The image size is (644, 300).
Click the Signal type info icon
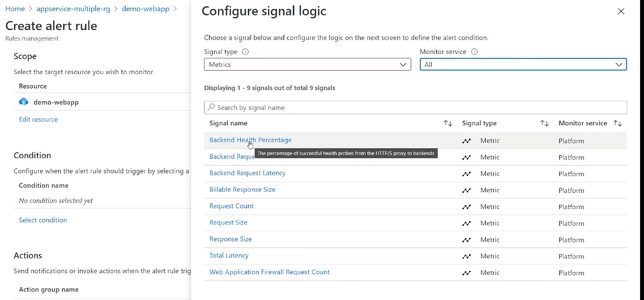245,52
